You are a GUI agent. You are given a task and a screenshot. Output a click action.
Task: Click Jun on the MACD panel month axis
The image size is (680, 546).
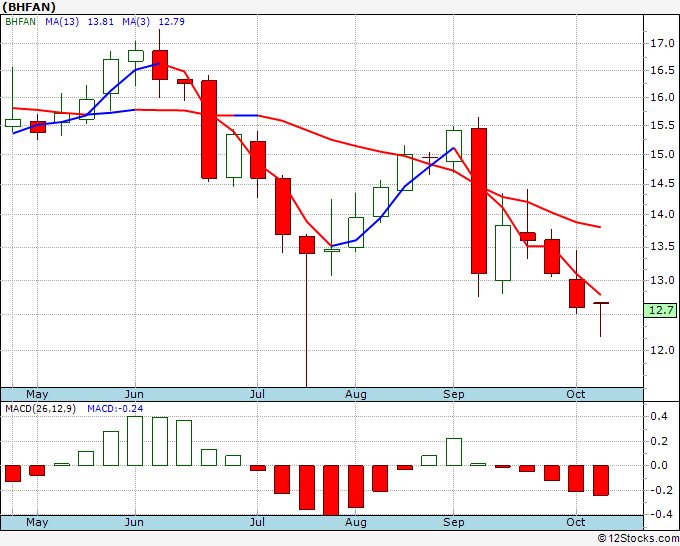(134, 522)
